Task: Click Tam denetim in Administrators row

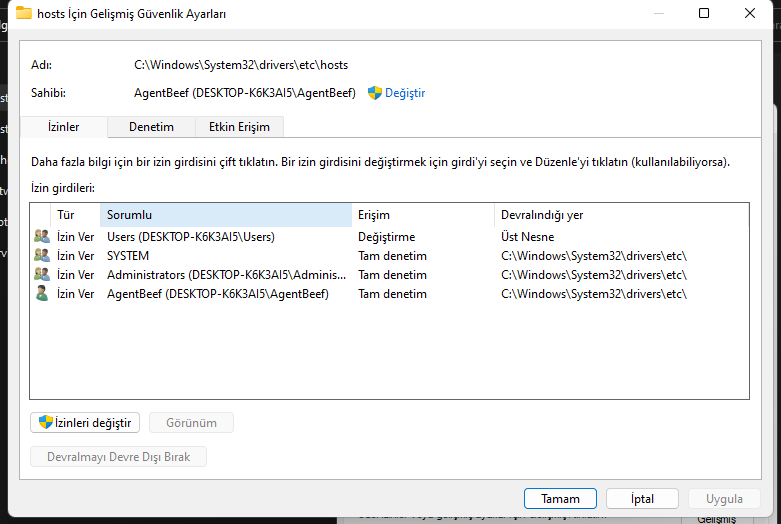Action: (x=392, y=275)
